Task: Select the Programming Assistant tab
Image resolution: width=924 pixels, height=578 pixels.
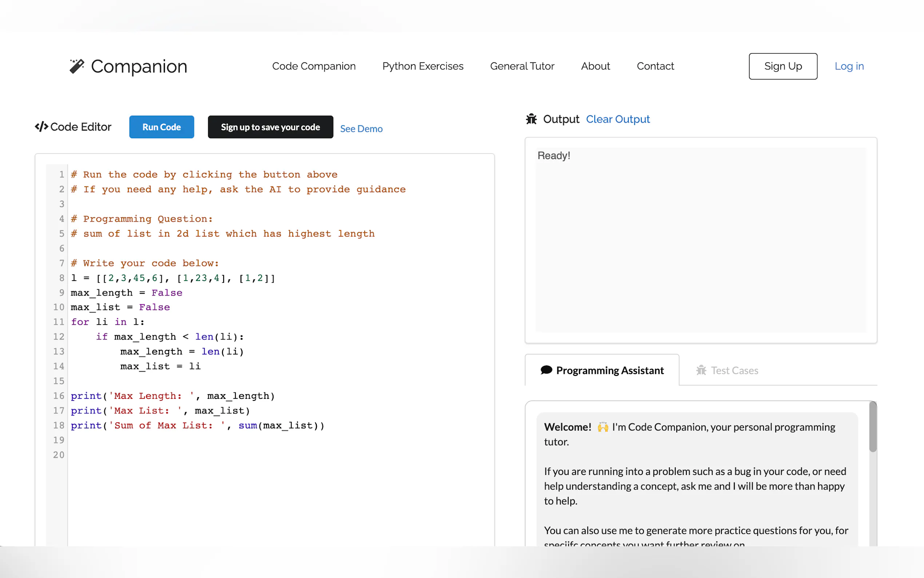Action: tap(609, 370)
